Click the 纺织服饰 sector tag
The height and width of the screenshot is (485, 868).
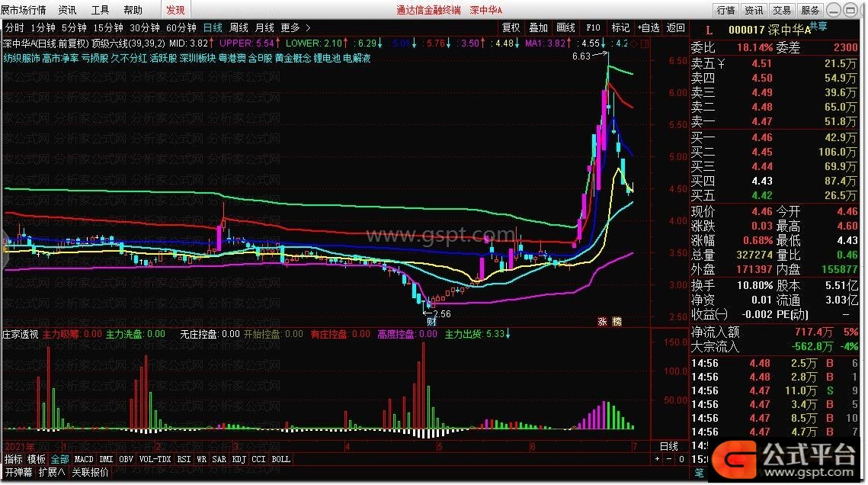point(21,58)
